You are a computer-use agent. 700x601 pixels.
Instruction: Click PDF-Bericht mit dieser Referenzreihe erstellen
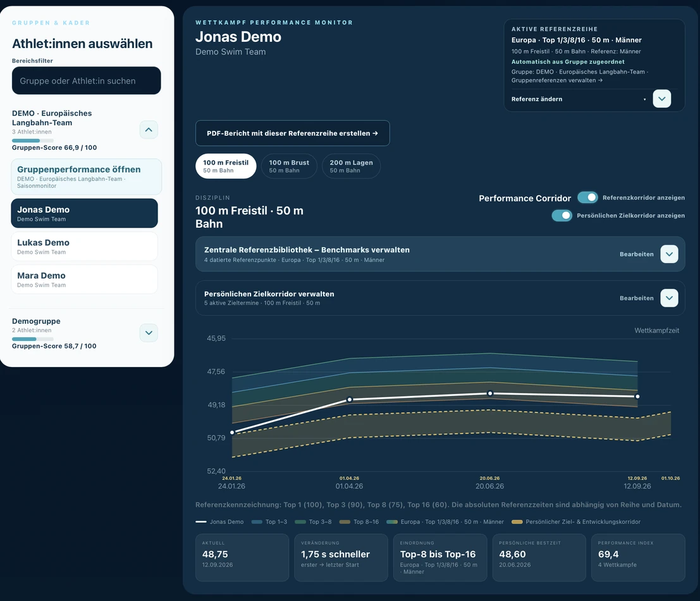(x=292, y=133)
